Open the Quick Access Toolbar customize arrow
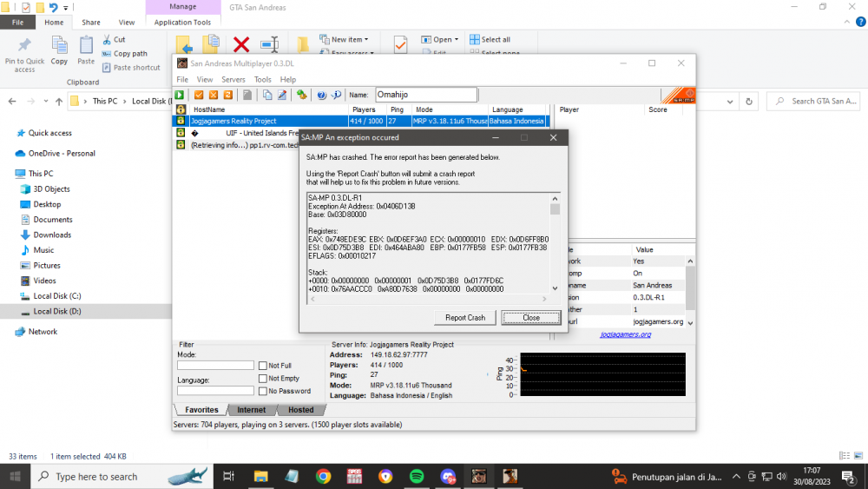 pyautogui.click(x=65, y=8)
